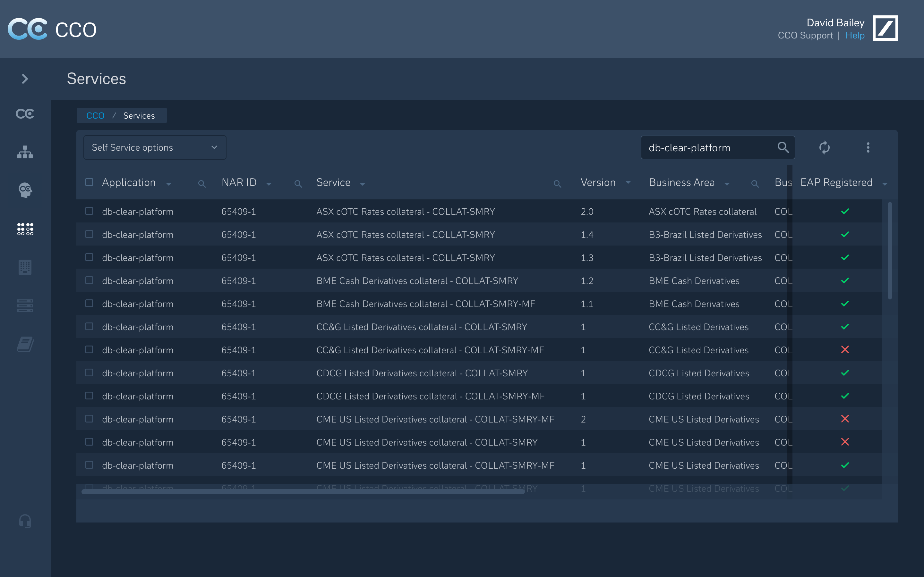Open the three-dot more options menu
The width and height of the screenshot is (924, 577).
tap(868, 147)
